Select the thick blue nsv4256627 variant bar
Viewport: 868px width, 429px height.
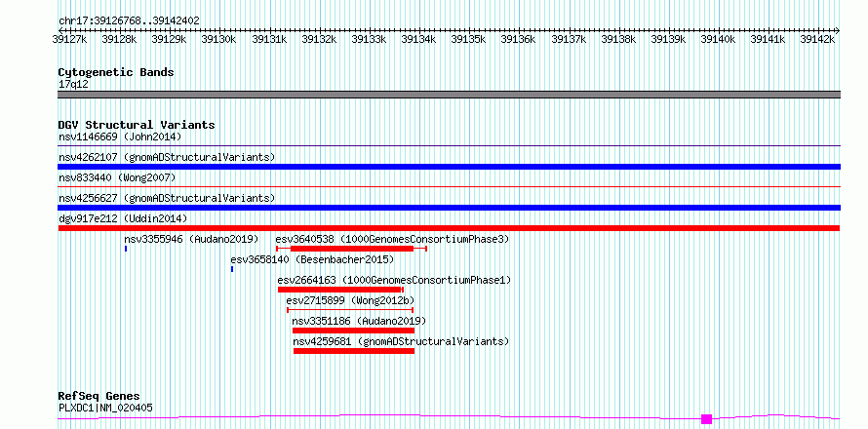coord(449,208)
